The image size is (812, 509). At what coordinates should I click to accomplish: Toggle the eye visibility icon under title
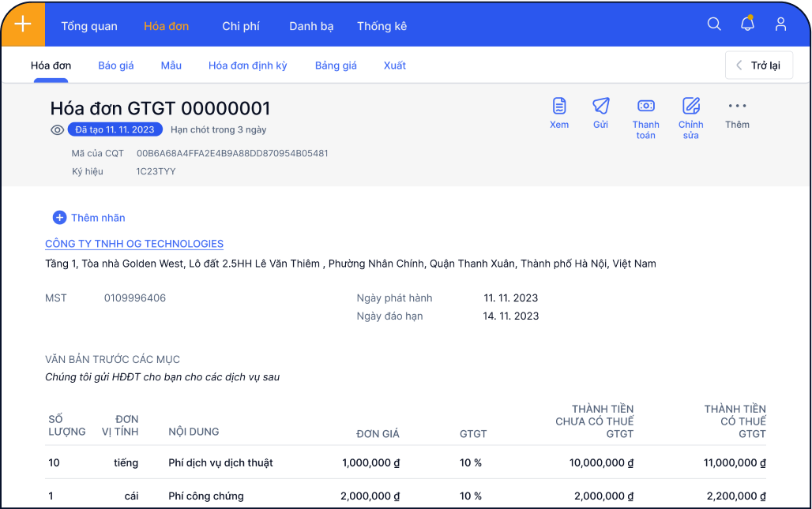pos(57,130)
